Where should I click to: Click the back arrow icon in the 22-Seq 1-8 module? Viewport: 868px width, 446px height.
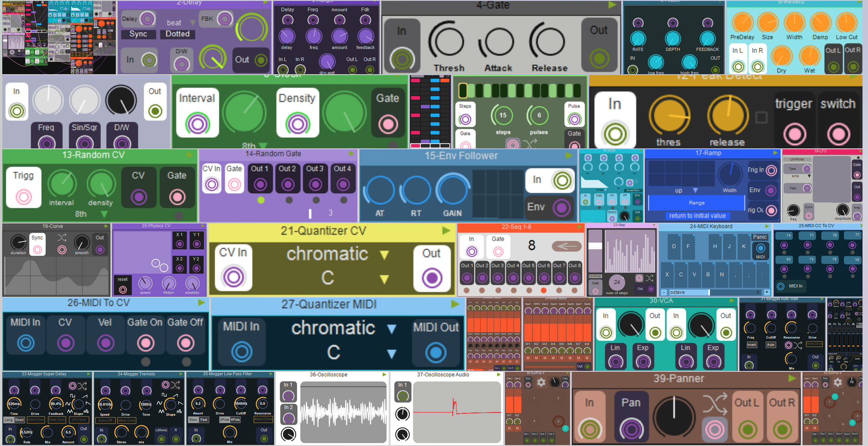[567, 246]
